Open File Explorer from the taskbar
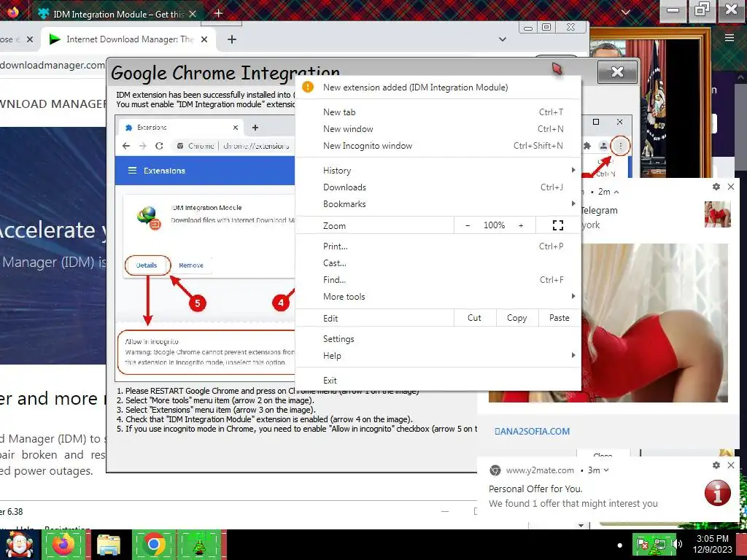The image size is (747, 560). [109, 545]
